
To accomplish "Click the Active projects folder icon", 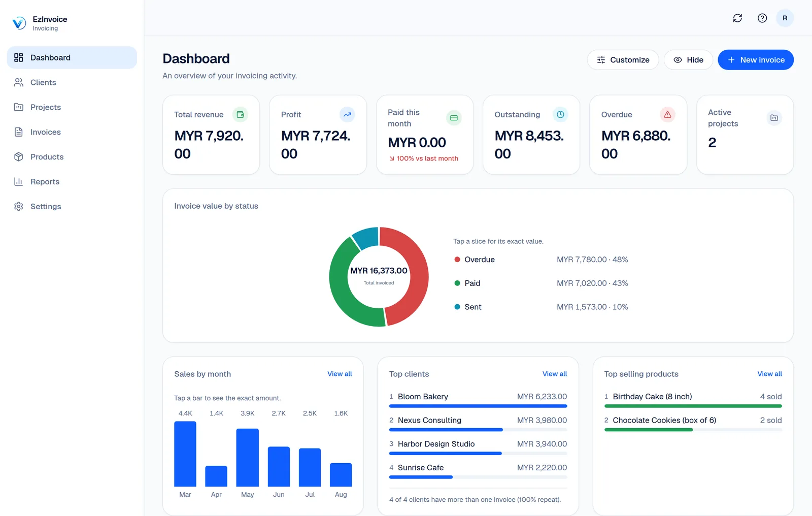I will [774, 118].
